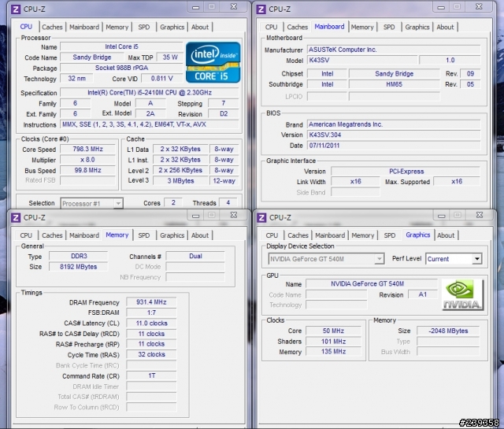Click the BIOS date 07/11/2011 field

click(x=394, y=146)
